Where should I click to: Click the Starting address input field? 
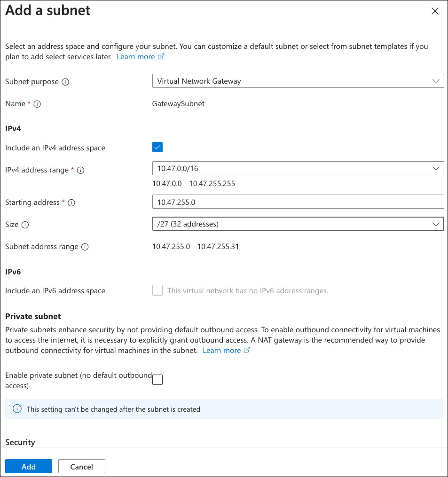(x=298, y=202)
